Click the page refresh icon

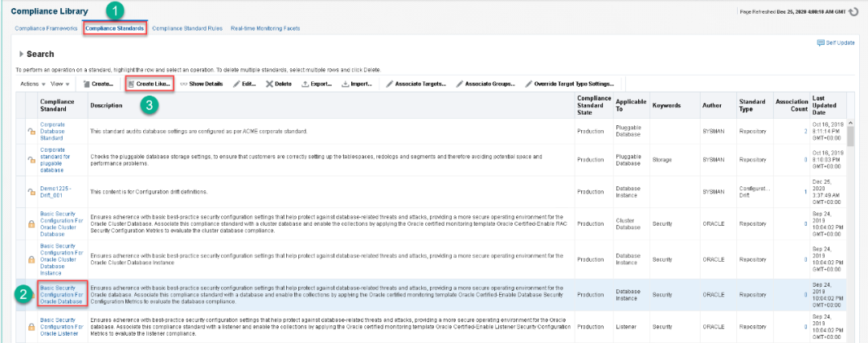854,11
